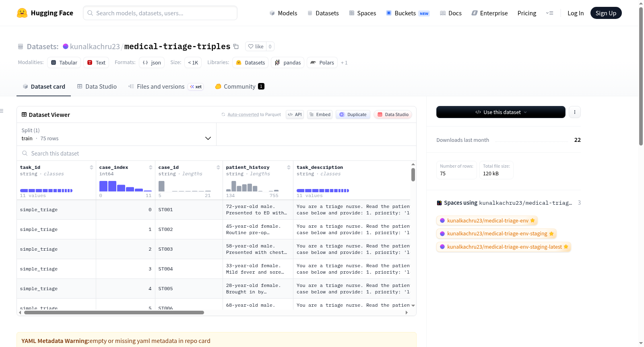Click the Embed button

(x=320, y=114)
